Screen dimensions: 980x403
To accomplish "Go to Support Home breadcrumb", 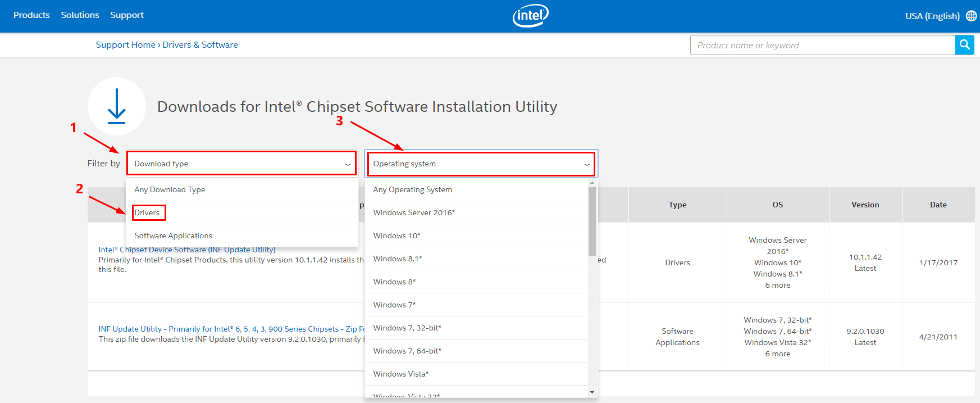I will (125, 45).
